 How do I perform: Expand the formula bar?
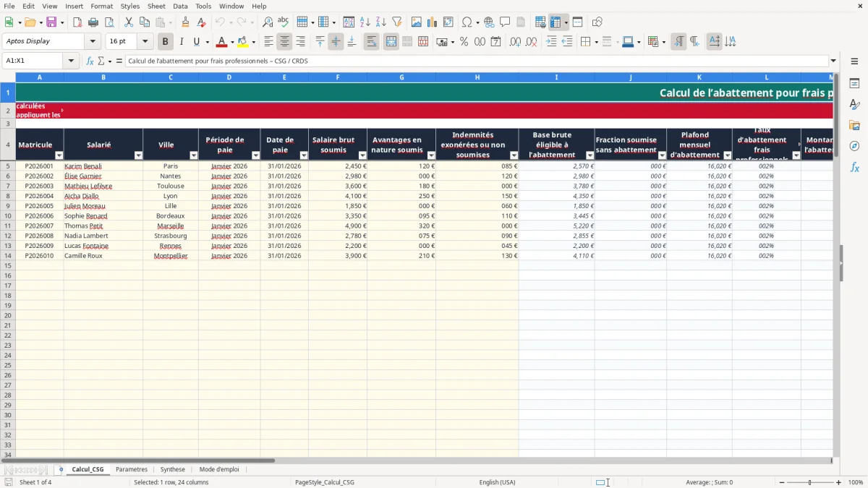833,61
